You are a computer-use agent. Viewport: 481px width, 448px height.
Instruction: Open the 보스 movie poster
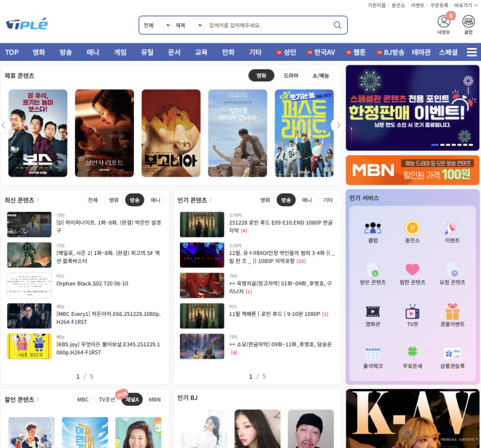pyautogui.click(x=38, y=133)
